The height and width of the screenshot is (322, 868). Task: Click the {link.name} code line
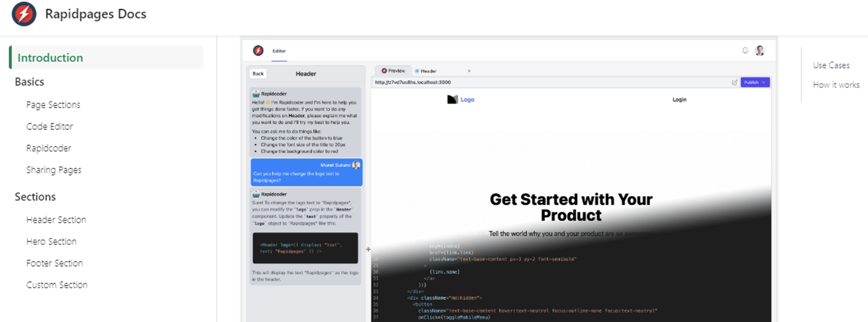click(444, 272)
